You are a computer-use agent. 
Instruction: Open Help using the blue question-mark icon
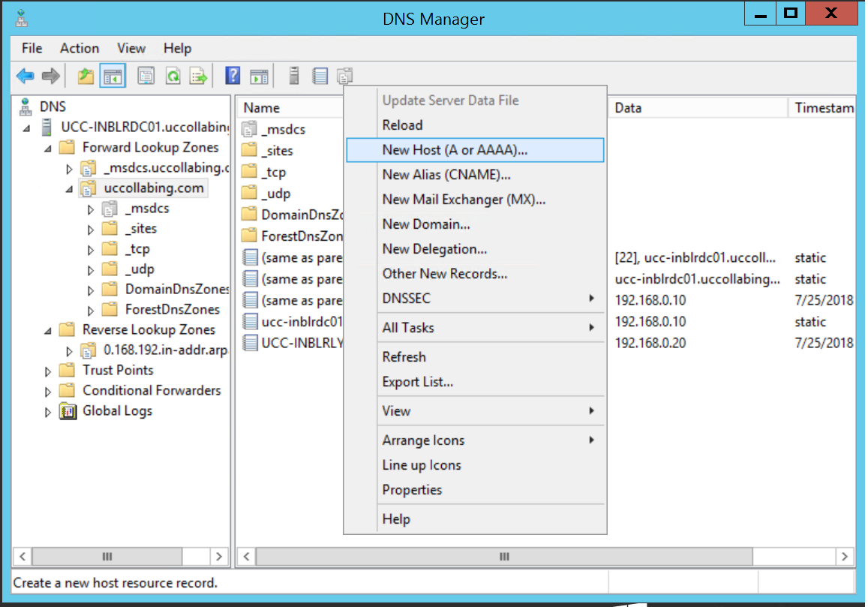[x=233, y=75]
